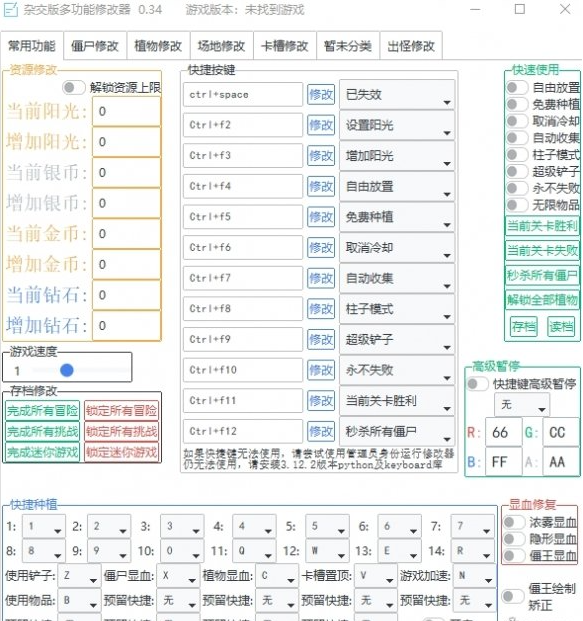Toggle 僵王绘制矫正 switch
The height and width of the screenshot is (621, 583).
point(513,596)
